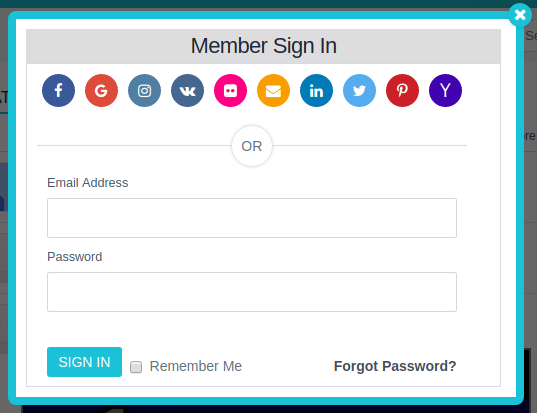Open the Forgot Password? link
537x413 pixels.
395,366
